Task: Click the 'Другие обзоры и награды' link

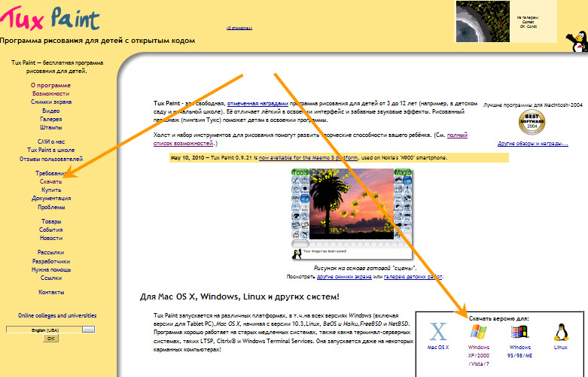Action: 532,143
